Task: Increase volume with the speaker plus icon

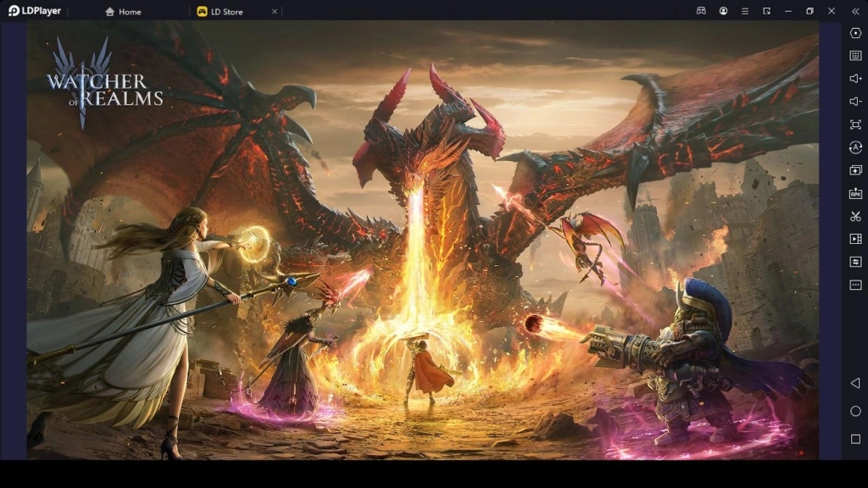Action: 855,79
